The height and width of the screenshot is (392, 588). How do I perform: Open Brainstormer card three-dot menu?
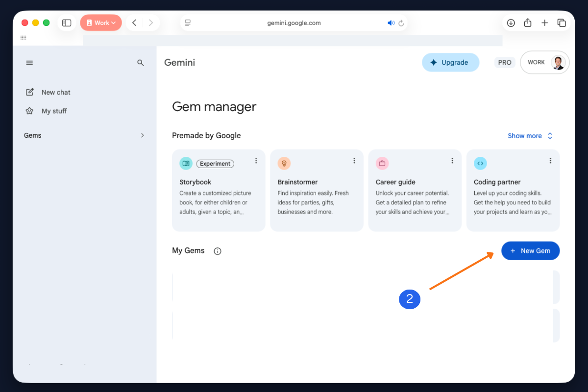click(354, 161)
